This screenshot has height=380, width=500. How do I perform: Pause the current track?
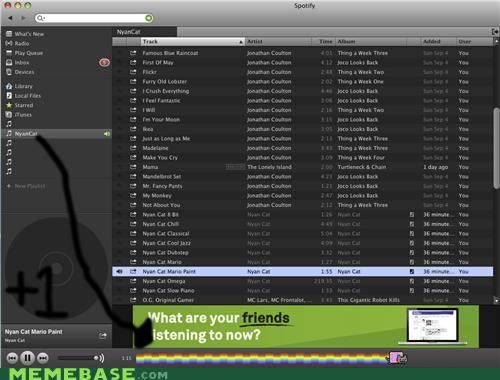pyautogui.click(x=28, y=358)
